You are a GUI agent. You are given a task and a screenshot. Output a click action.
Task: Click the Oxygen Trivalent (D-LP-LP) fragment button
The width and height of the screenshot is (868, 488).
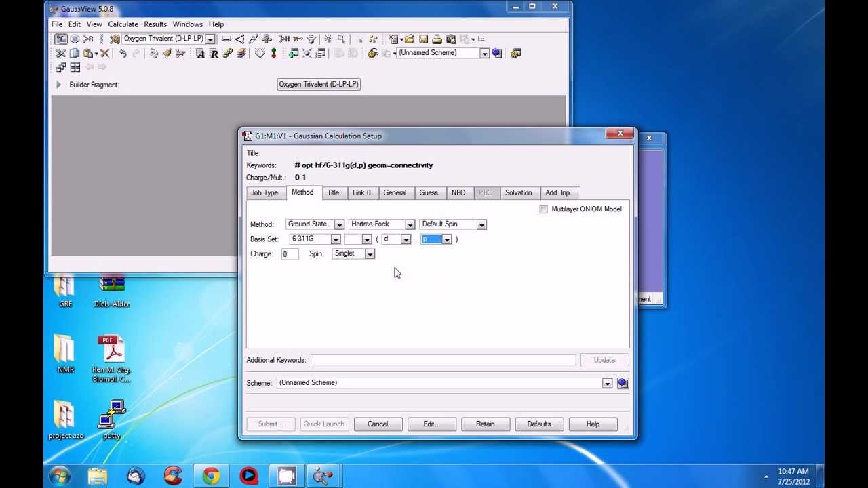pyautogui.click(x=319, y=84)
